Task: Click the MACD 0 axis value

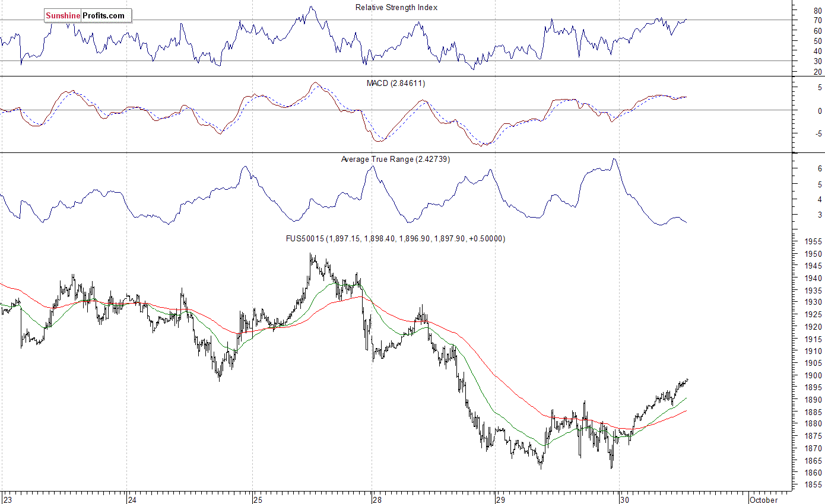Action: (820, 110)
